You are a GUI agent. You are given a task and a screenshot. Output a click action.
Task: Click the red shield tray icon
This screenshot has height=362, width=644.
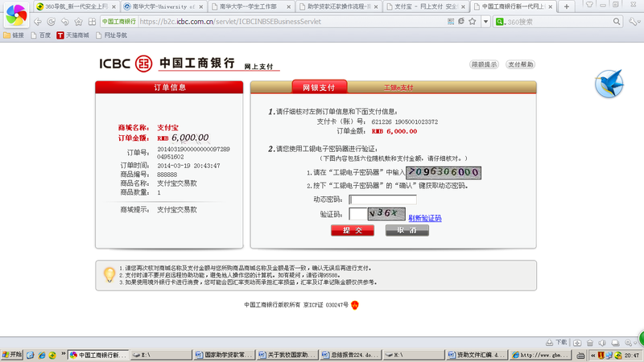(x=601, y=356)
